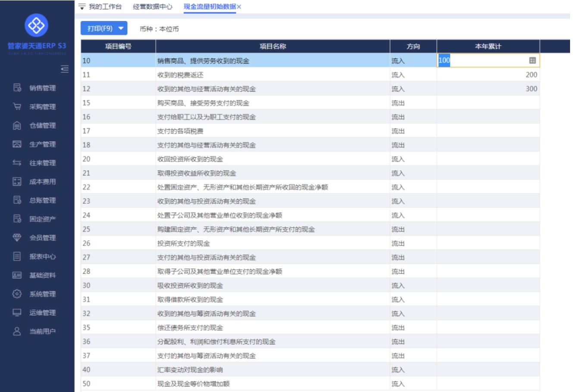Select row 购买商品、接受劳务支付的现金
Viewport: 583px width, 392px height.
pos(310,103)
